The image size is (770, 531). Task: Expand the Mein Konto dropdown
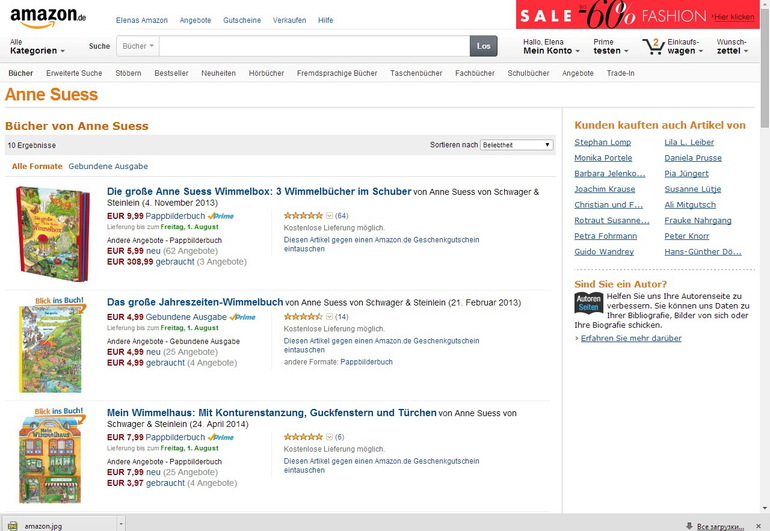point(551,50)
